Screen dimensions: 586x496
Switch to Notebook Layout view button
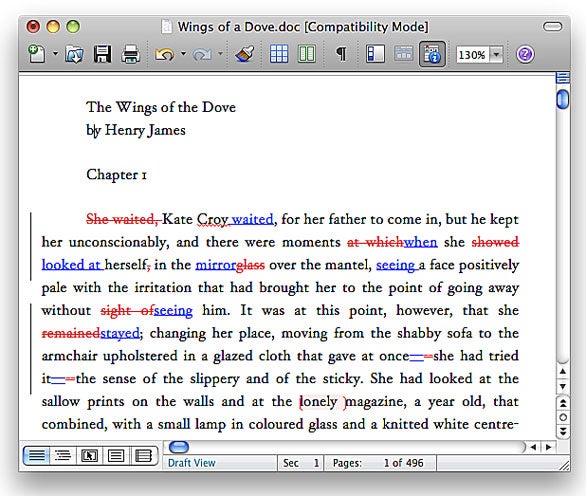tap(144, 456)
